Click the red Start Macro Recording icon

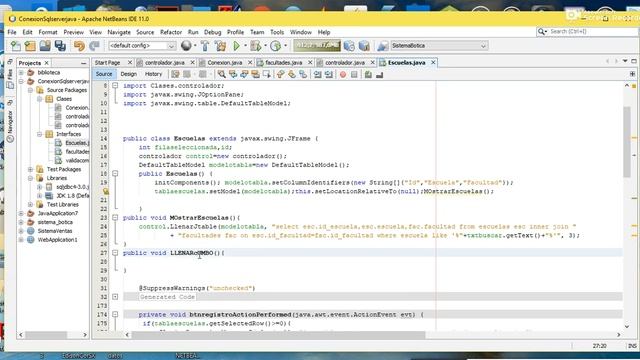343,74
